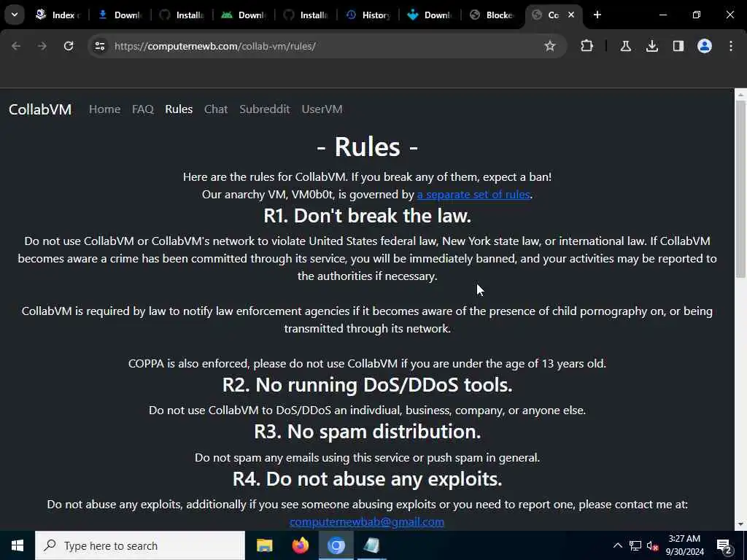Open a new browser tab
Viewport: 747px width, 560px height.
coord(597,15)
